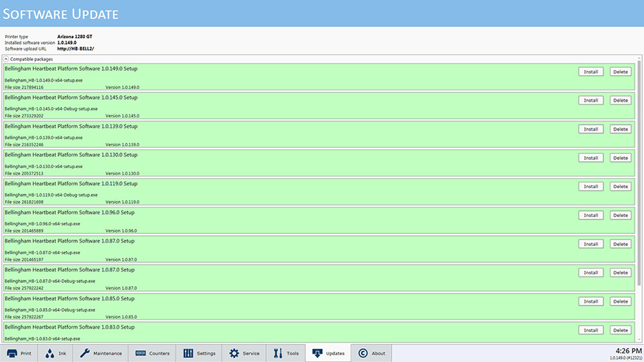Install the 1.0.87.0 Debug-setup package
The width and height of the screenshot is (644, 362).
coord(591,273)
